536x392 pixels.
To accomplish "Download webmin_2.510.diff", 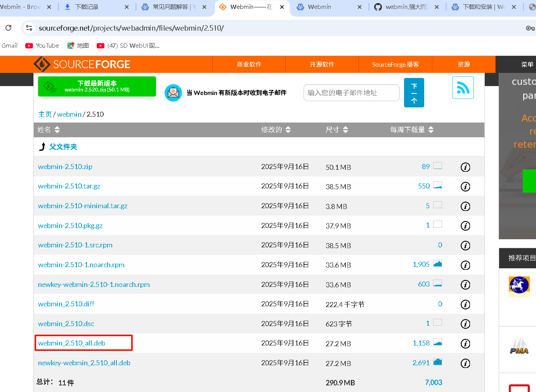I will [66, 304].
